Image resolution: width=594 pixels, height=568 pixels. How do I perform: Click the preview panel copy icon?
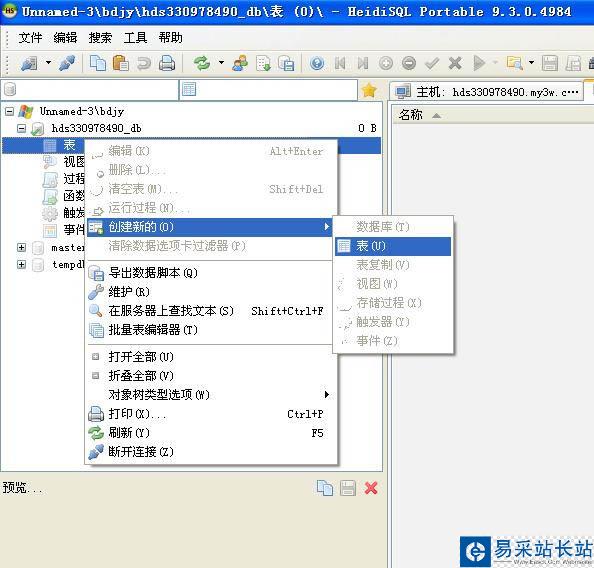(x=325, y=488)
